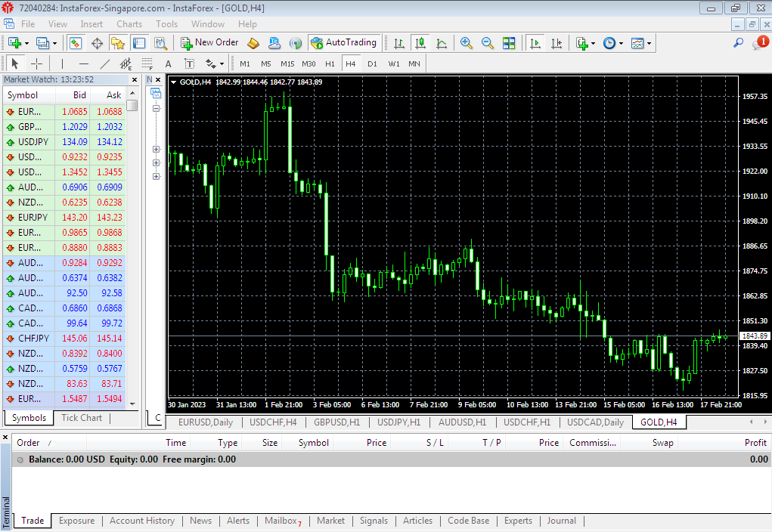Screen dimensions: 772x532
Task: Expand GOLD,H4 chart header triangle
Action: [173, 82]
